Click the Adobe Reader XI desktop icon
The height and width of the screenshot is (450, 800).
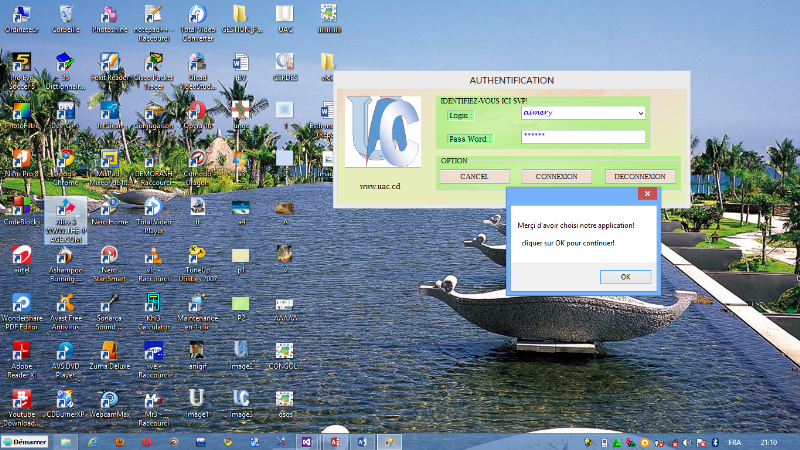click(x=22, y=352)
